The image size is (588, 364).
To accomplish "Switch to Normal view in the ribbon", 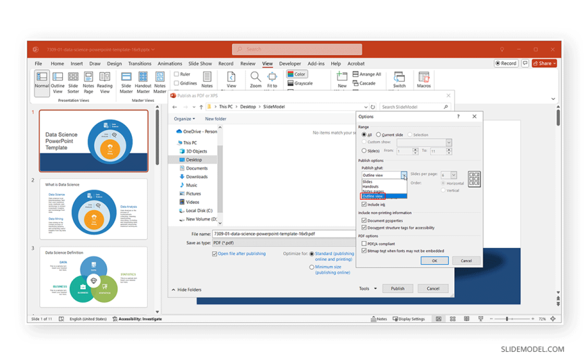I will pyautogui.click(x=42, y=83).
